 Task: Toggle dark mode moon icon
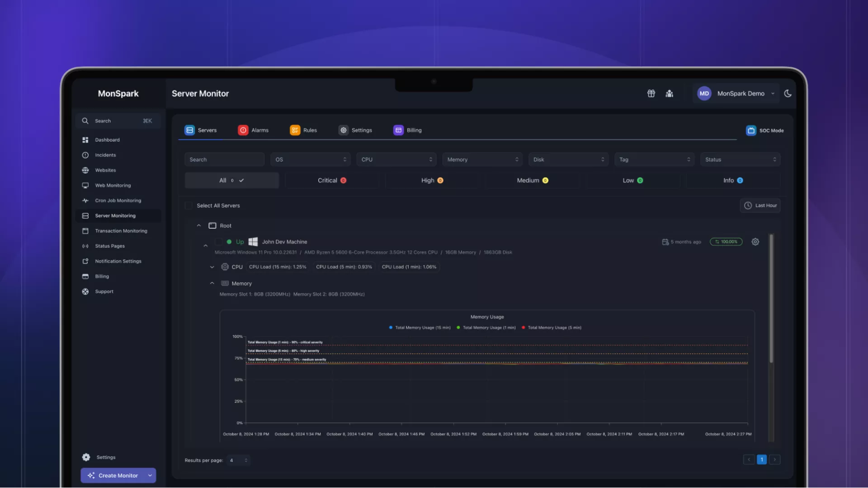(788, 94)
